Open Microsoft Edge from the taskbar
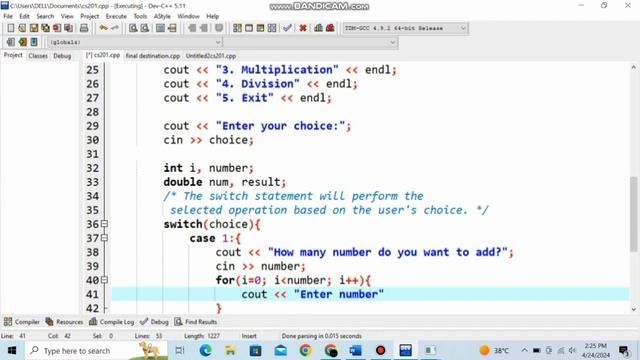Screen dimensions: 640x360 coord(205,350)
